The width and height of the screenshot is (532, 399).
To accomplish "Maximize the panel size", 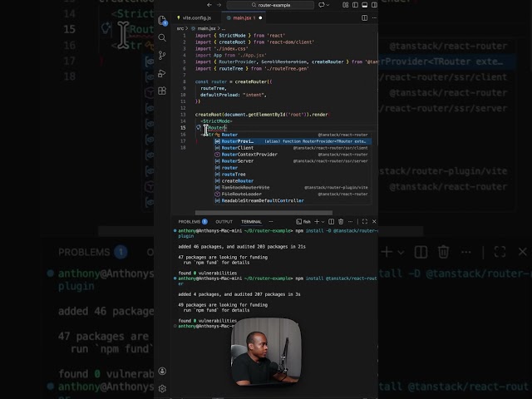I will click(x=365, y=222).
